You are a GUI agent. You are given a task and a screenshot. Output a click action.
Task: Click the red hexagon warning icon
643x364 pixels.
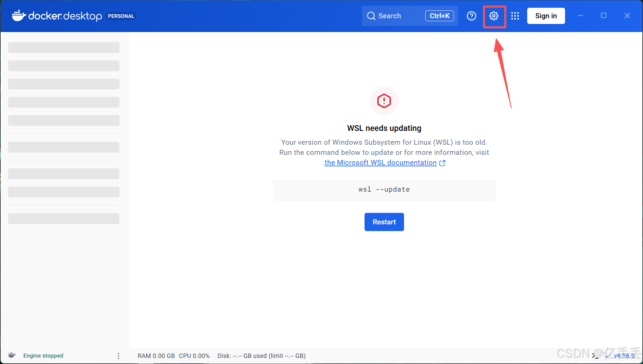[x=384, y=101]
